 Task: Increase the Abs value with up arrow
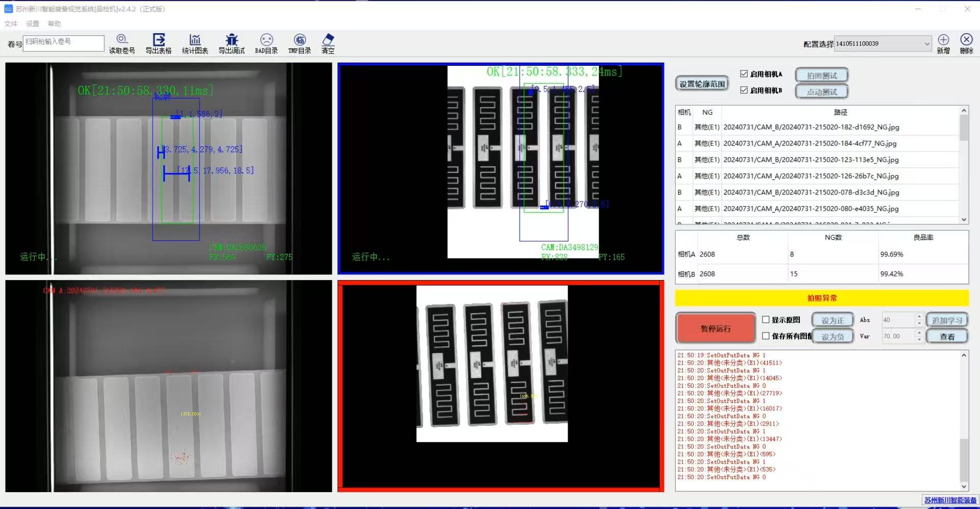coord(919,317)
